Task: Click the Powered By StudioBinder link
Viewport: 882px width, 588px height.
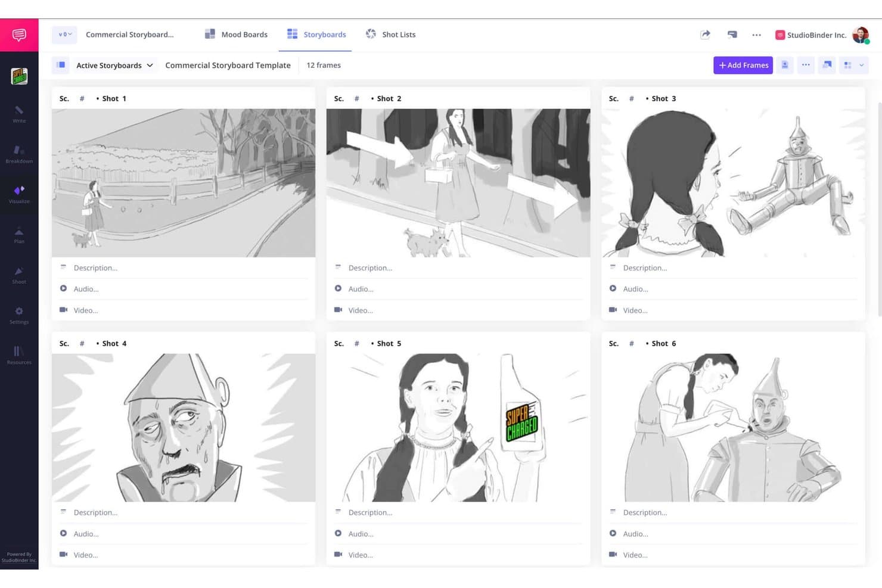Action: 19,557
